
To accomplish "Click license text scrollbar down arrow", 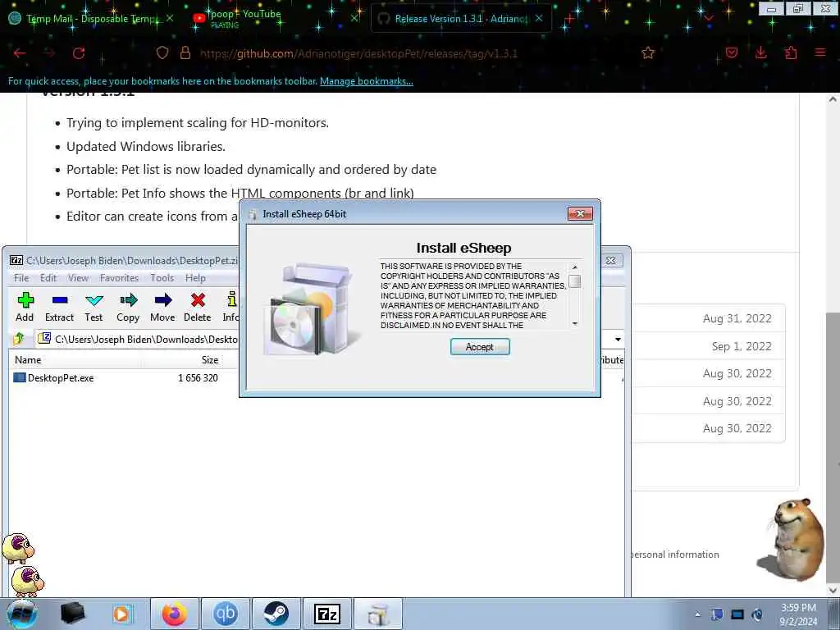I will pos(574,323).
